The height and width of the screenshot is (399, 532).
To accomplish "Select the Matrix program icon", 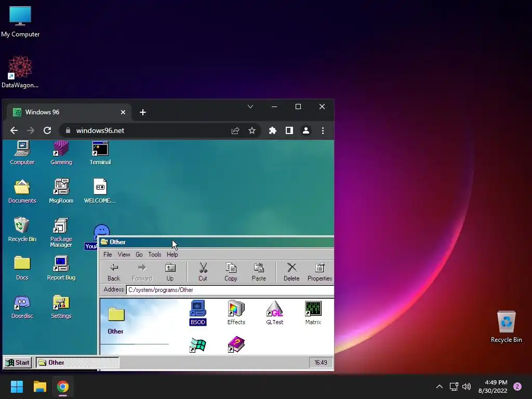I will (x=313, y=313).
